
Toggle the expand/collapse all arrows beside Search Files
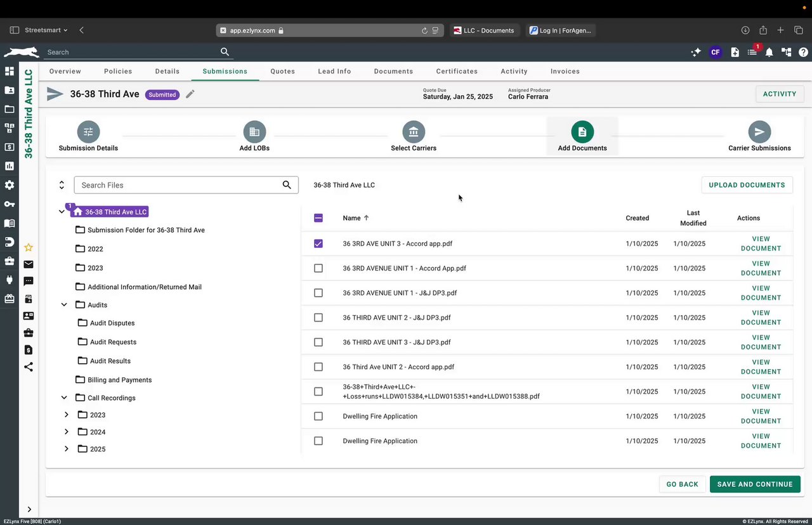pos(62,185)
